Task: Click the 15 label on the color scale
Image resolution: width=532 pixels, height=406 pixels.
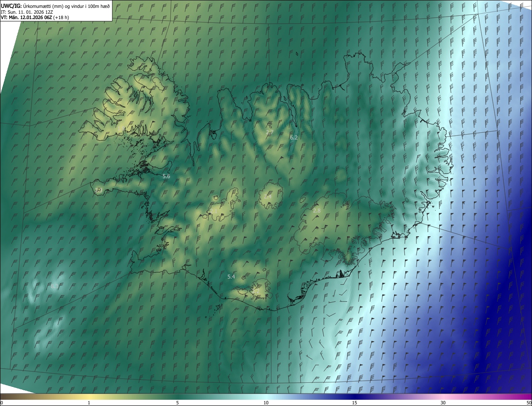Action: (355, 403)
